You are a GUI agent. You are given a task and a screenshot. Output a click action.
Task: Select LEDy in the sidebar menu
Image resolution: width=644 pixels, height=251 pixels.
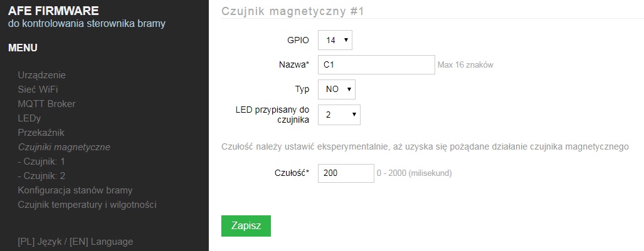(x=29, y=118)
